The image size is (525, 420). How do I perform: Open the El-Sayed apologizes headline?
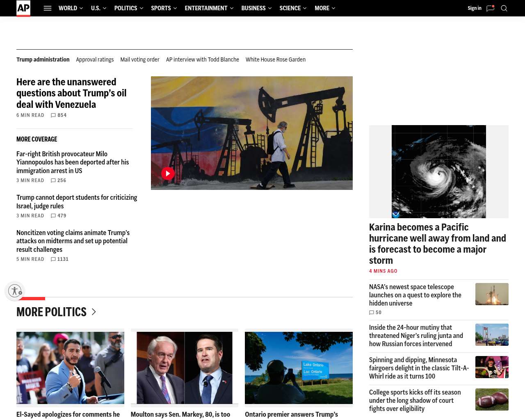[x=68, y=415]
